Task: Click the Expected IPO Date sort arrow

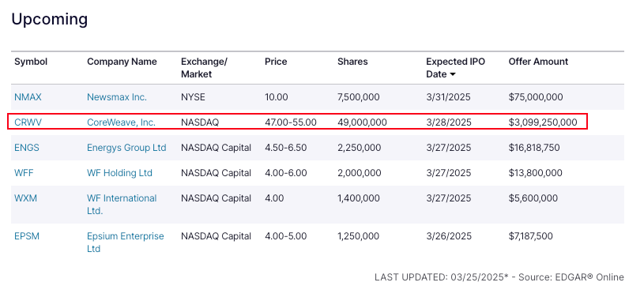Action: [x=453, y=74]
